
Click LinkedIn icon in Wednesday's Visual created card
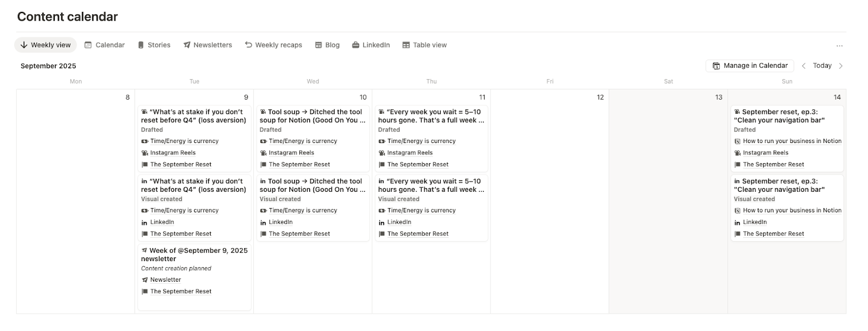pyautogui.click(x=263, y=223)
